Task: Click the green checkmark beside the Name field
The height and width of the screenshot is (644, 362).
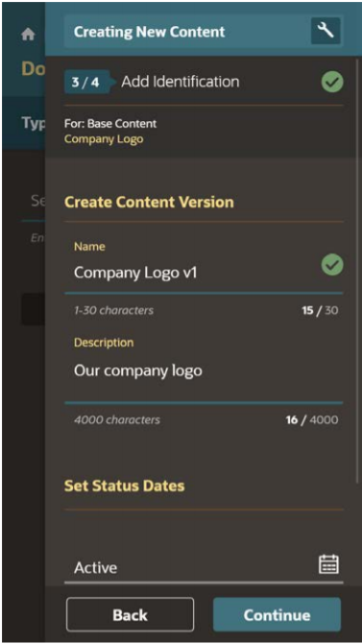Action: click(332, 265)
